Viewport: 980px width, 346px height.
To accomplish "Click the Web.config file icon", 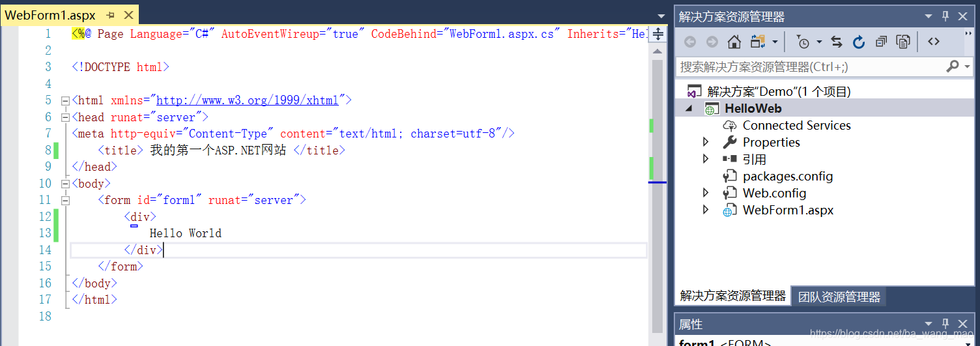I will click(730, 193).
